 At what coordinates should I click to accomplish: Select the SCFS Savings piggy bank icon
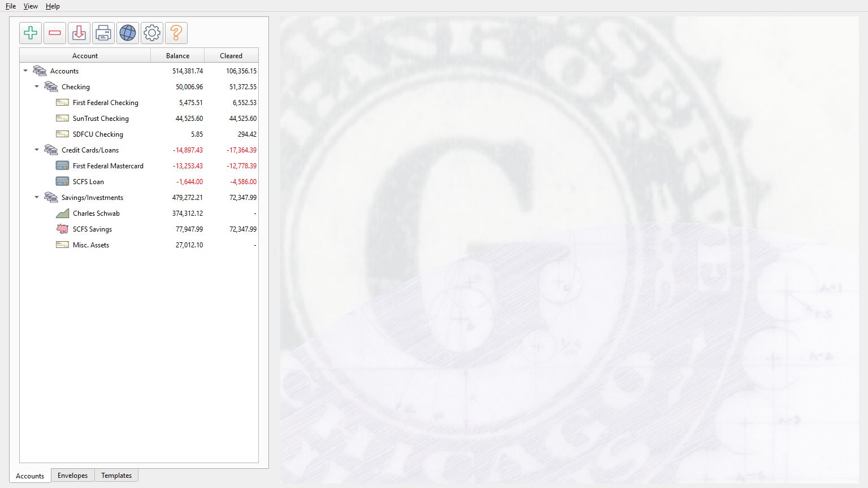62,229
